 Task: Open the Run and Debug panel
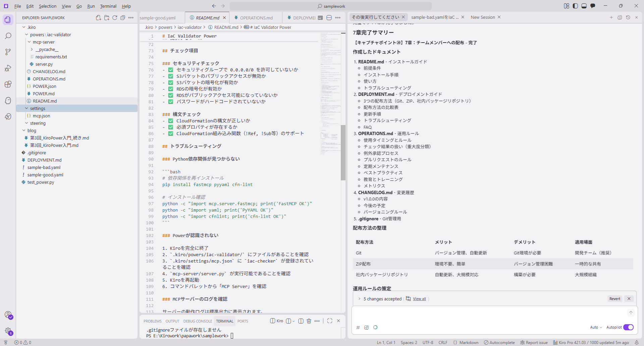click(x=8, y=68)
